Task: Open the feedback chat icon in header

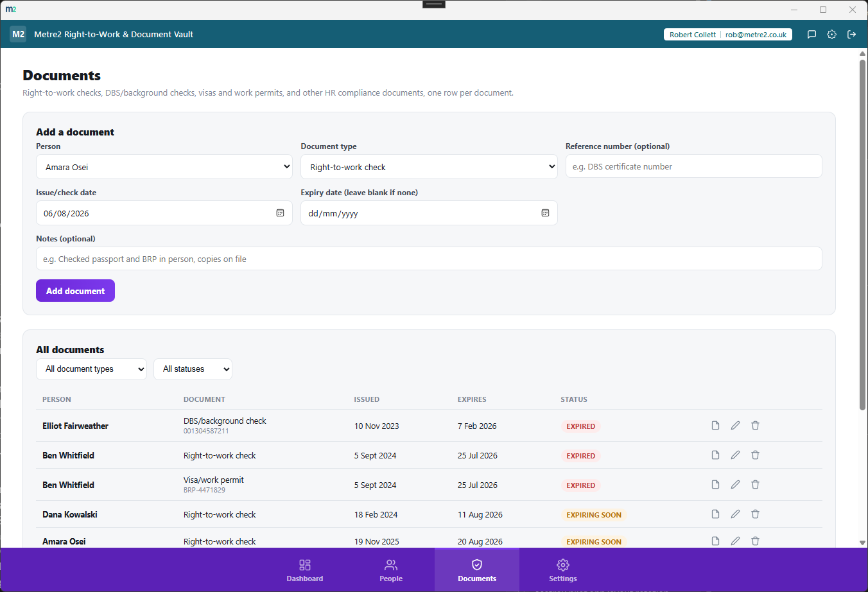Action: [812, 35]
